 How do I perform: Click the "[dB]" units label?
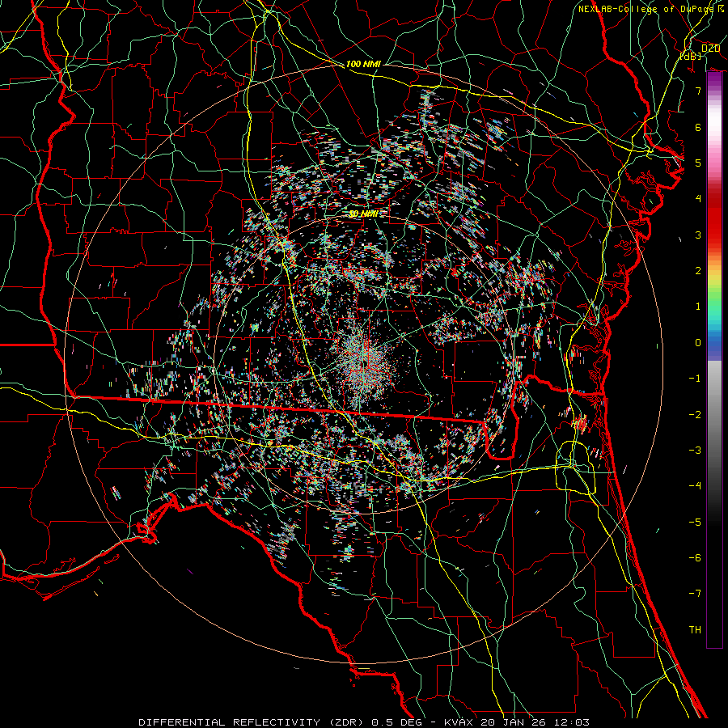point(689,56)
